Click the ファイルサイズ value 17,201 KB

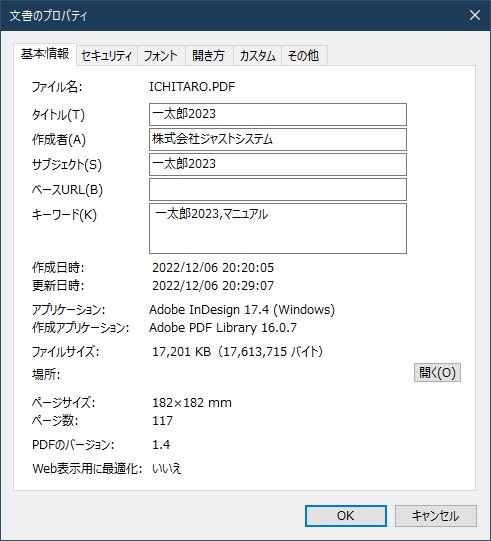coord(181,352)
